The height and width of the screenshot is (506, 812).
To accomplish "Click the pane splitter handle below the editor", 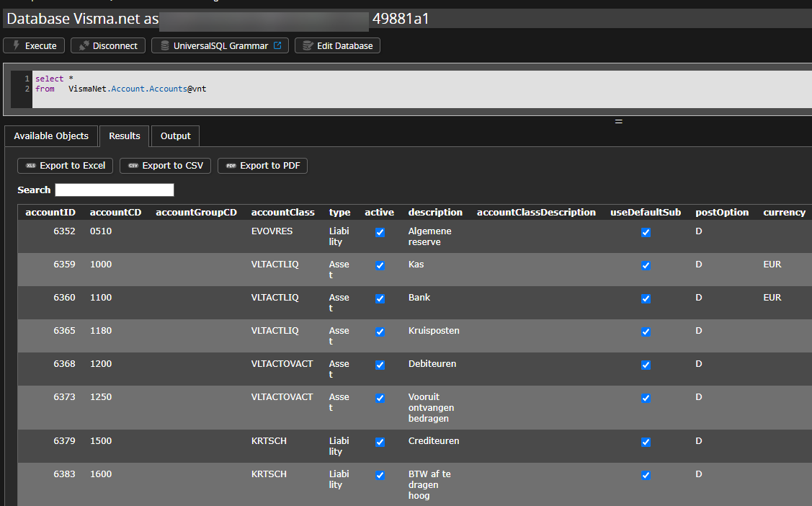I will pyautogui.click(x=618, y=121).
